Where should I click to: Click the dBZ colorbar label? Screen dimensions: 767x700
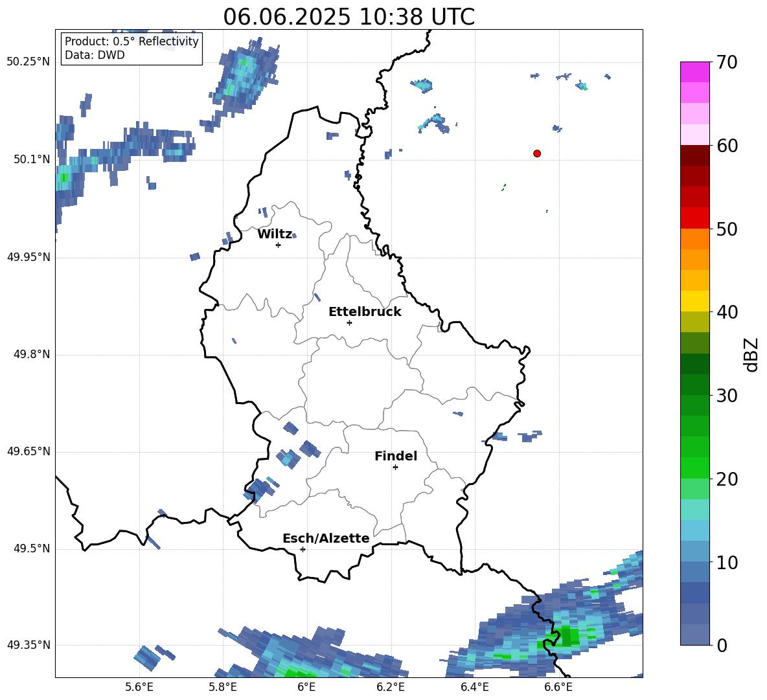[x=751, y=354]
